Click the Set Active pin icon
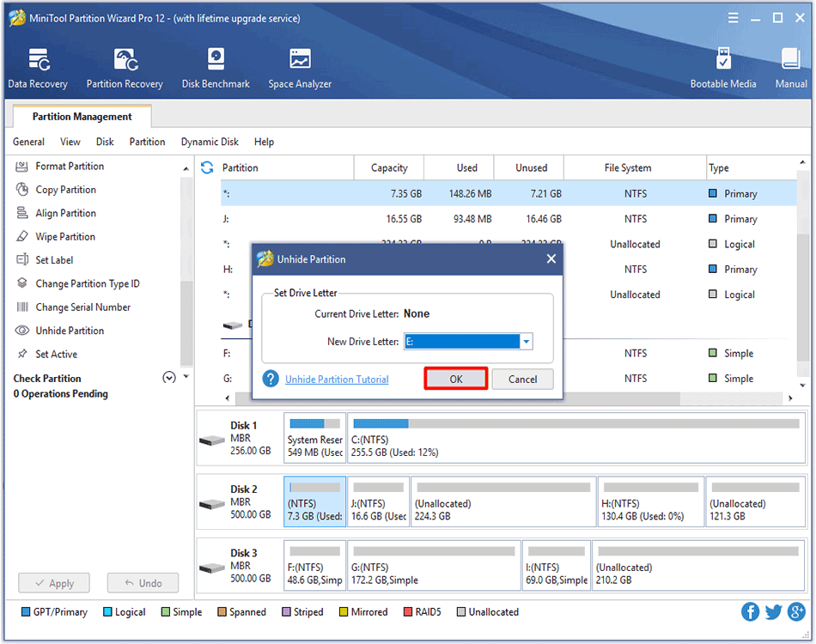This screenshot has width=816, height=644. coord(21,354)
